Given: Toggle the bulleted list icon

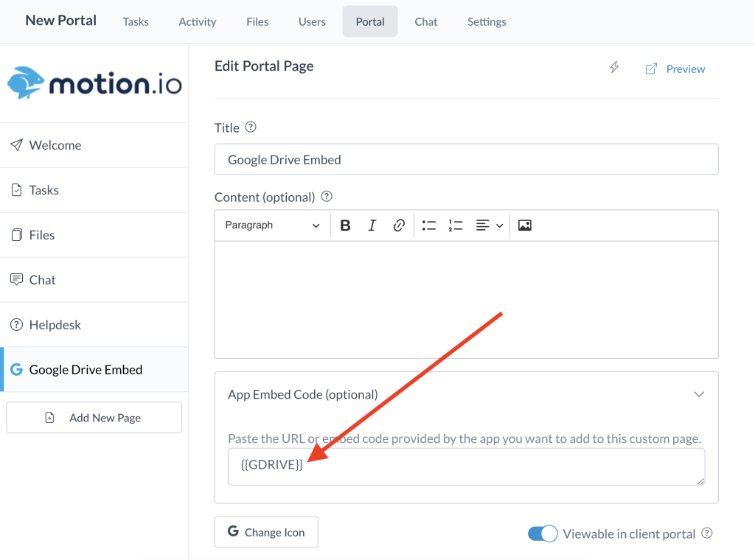Looking at the screenshot, I should (x=428, y=225).
